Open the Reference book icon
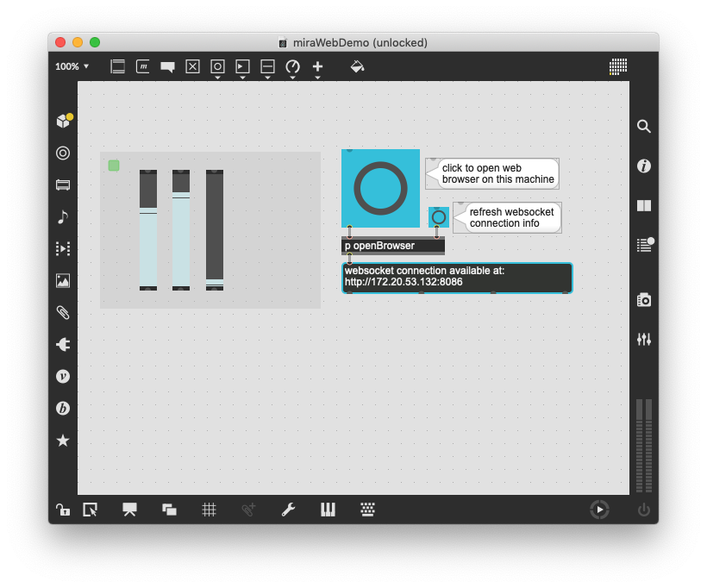Image resolution: width=707 pixels, height=588 pixels. [x=643, y=206]
